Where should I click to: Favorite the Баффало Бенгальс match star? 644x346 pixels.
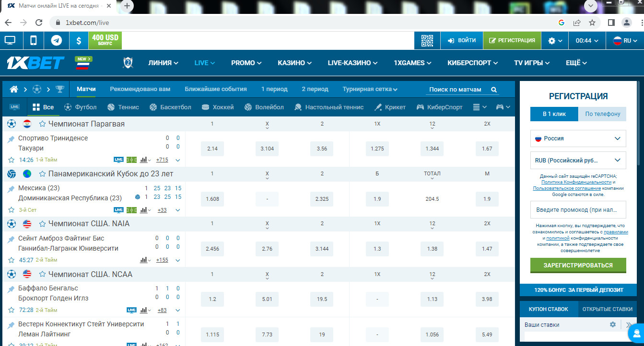point(11,310)
